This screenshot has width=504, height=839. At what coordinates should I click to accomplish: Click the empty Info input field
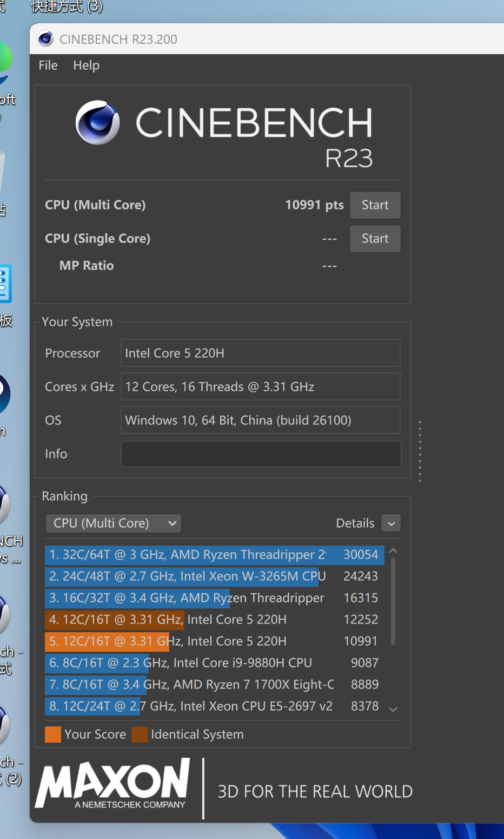tap(261, 454)
